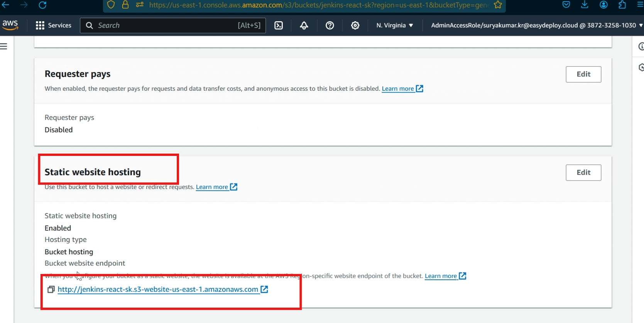Open the browser account profile icon
The image size is (644, 323).
click(x=603, y=5)
